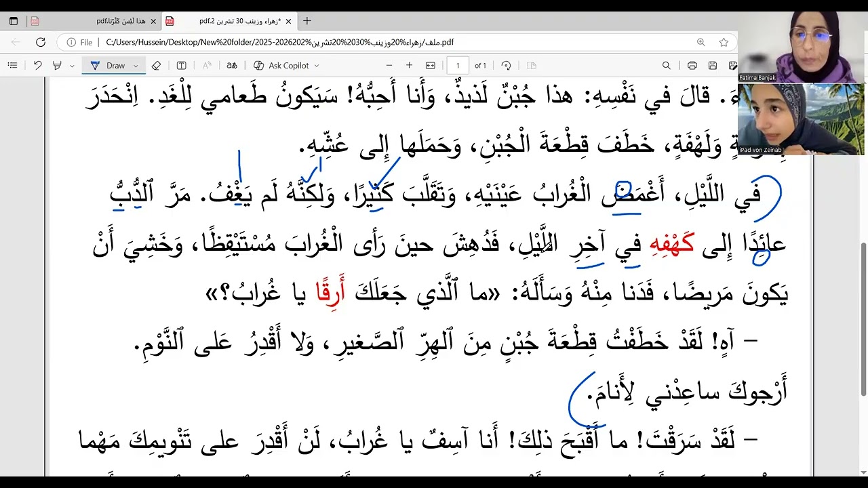Open the Translate tool
This screenshot has height=488, width=868.
[232, 66]
